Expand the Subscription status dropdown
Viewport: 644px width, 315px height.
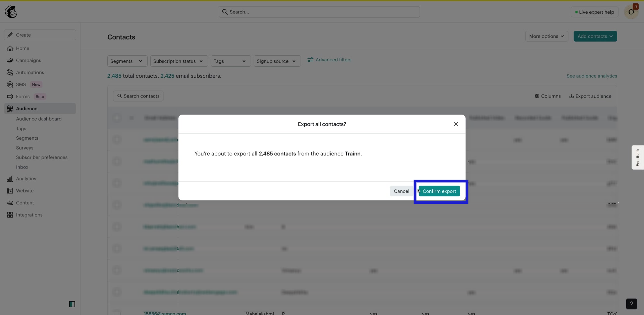pyautogui.click(x=178, y=61)
